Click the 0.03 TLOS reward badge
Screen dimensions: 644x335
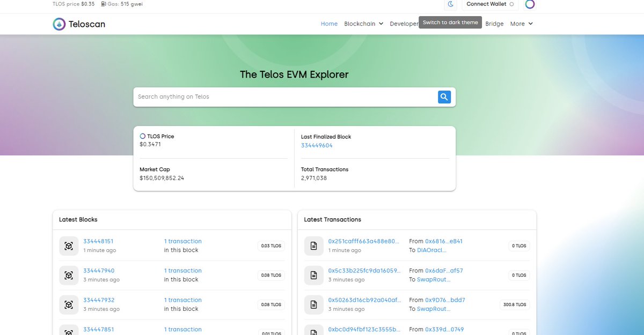coord(271,246)
